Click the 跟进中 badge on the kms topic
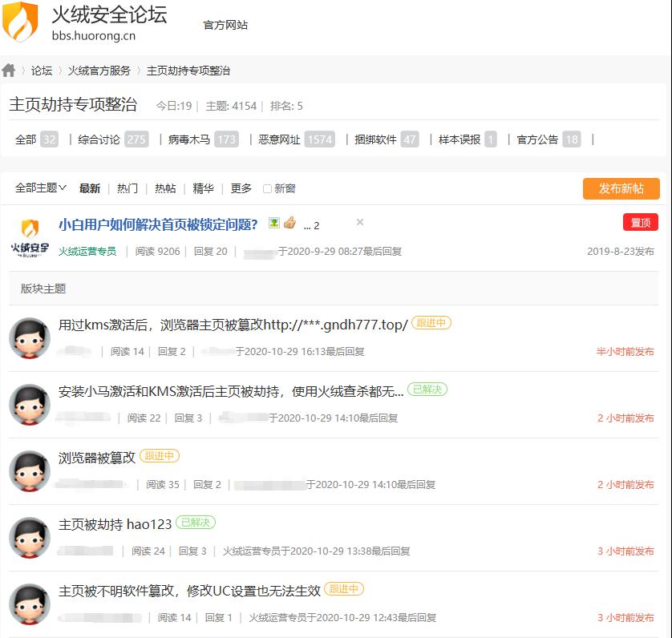672x638 pixels. tap(433, 322)
